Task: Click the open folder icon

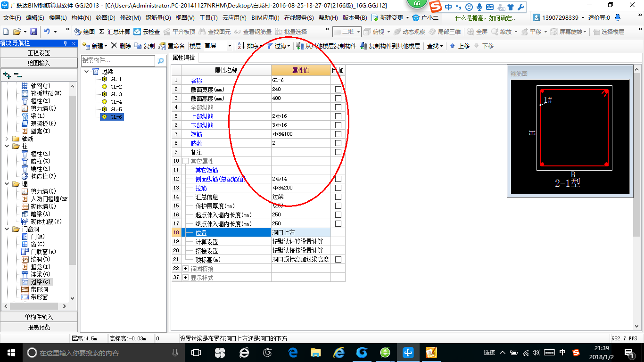Action: point(17,32)
